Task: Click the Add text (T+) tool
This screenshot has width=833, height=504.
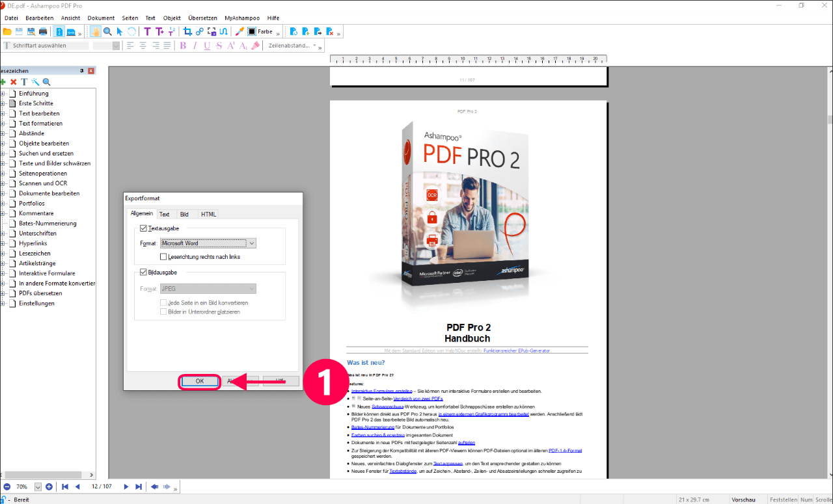Action: [x=159, y=31]
